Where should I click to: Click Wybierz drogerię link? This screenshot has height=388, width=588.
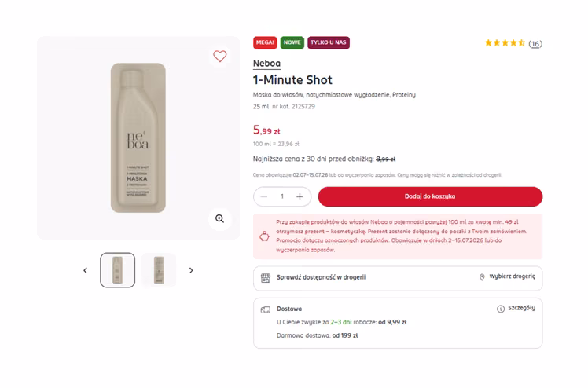pyautogui.click(x=512, y=276)
